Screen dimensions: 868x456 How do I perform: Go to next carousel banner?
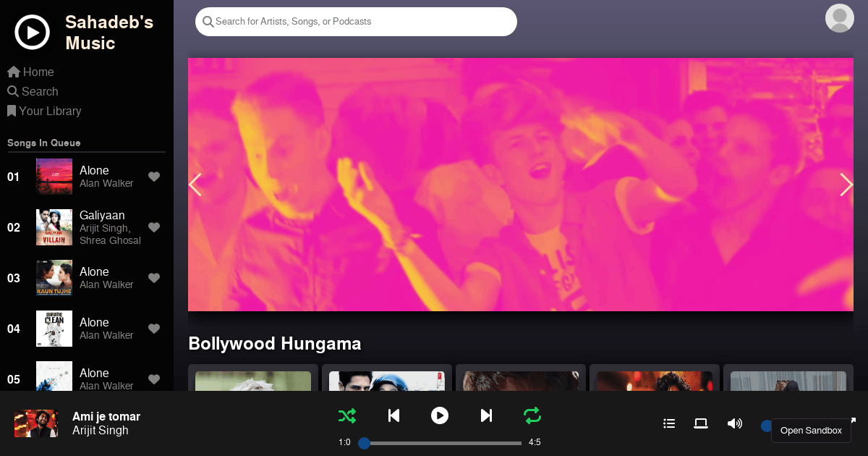846,185
